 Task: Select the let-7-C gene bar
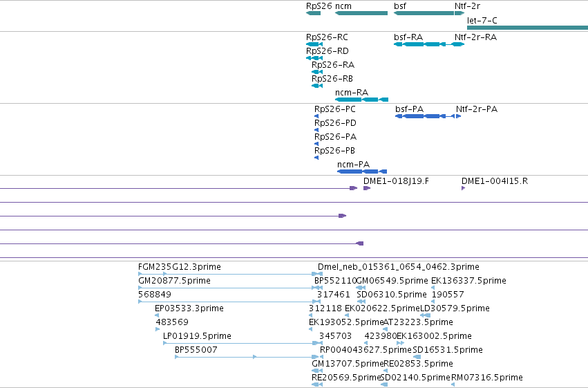[x=527, y=28]
